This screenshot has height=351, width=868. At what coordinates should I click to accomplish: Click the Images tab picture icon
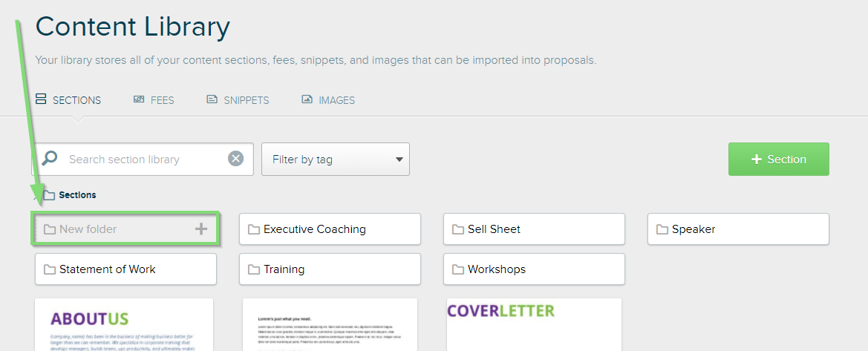pyautogui.click(x=307, y=99)
